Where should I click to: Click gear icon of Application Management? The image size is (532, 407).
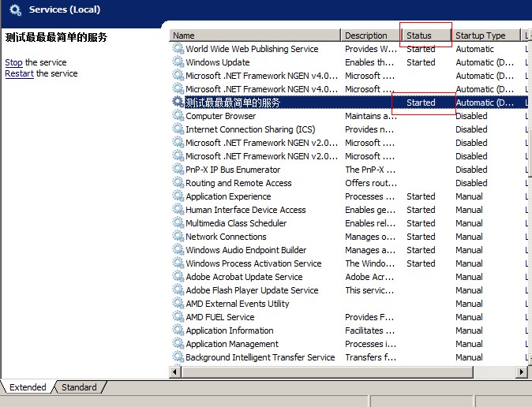coord(178,343)
